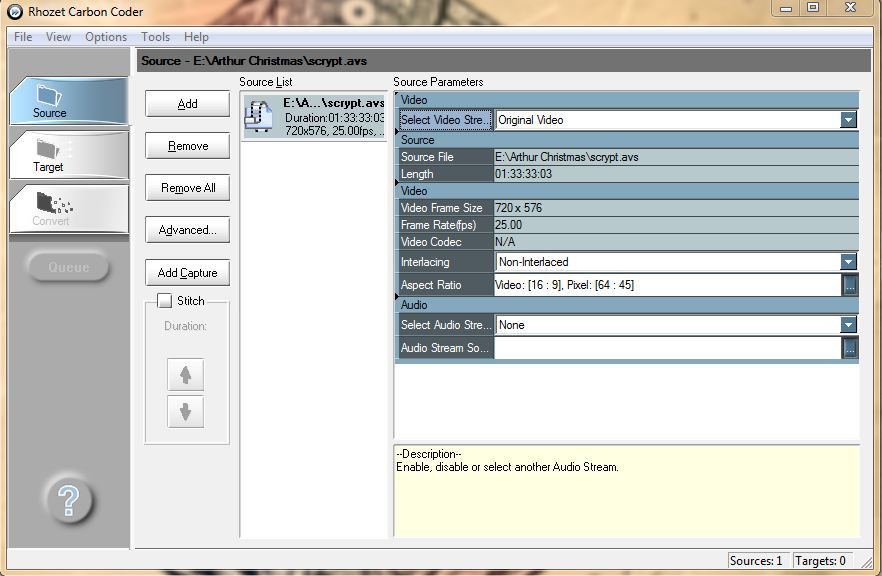882x576 pixels.
Task: Minimize the Carbon Coder window
Action: click(786, 8)
